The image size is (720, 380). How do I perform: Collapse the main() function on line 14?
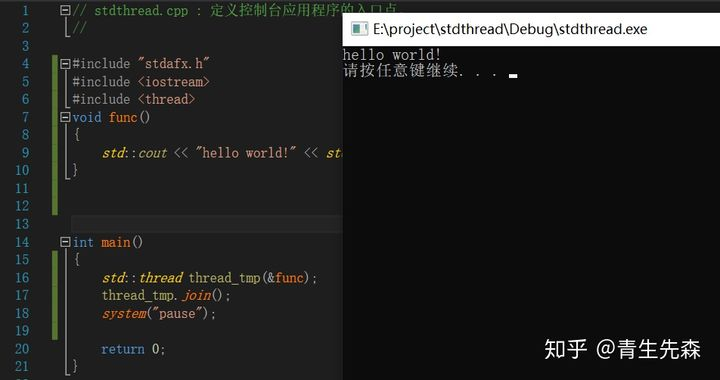[65, 242]
